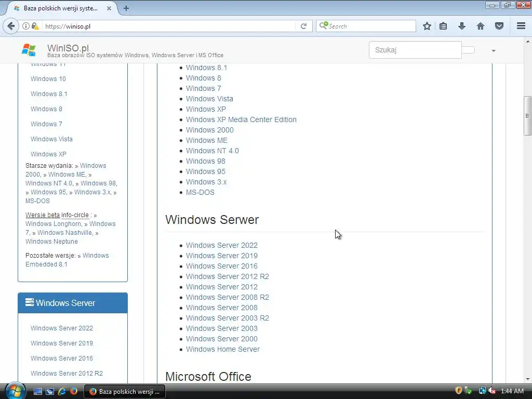
Task: Open site information icon in address bar
Action: click(x=26, y=26)
